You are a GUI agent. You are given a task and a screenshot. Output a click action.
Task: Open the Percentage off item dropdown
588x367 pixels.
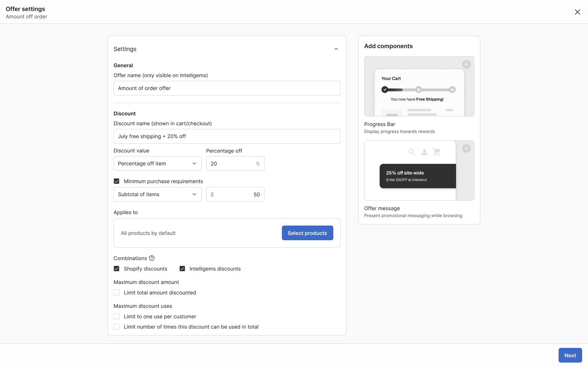coord(157,163)
